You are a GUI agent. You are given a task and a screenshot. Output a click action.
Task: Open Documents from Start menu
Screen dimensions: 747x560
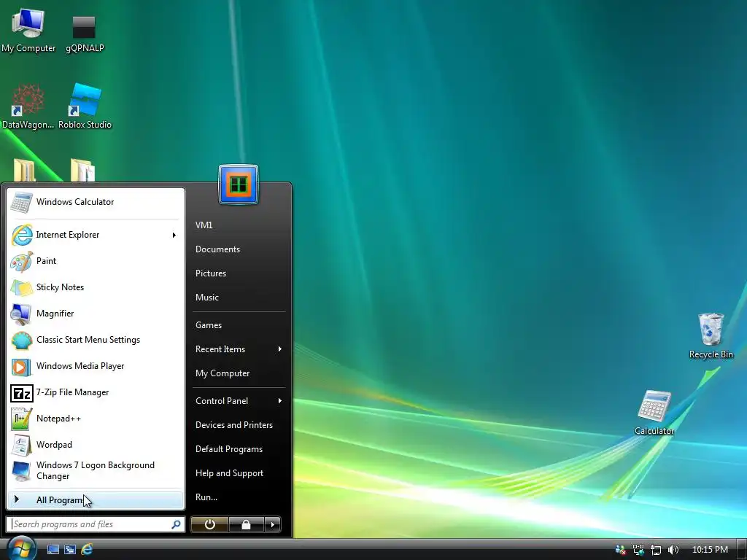239,249
